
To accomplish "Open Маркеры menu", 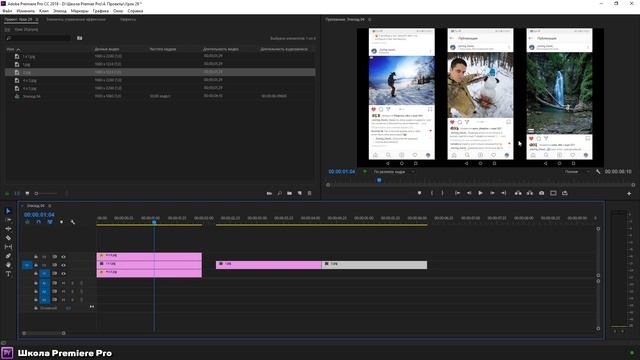I will point(80,11).
